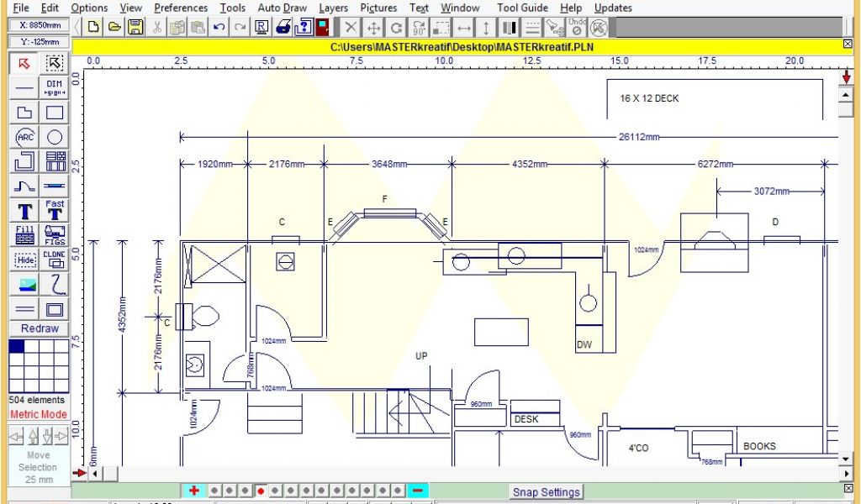Click the vertical scrollbar down arrow
This screenshot has width=861, height=504.
tap(846, 459)
